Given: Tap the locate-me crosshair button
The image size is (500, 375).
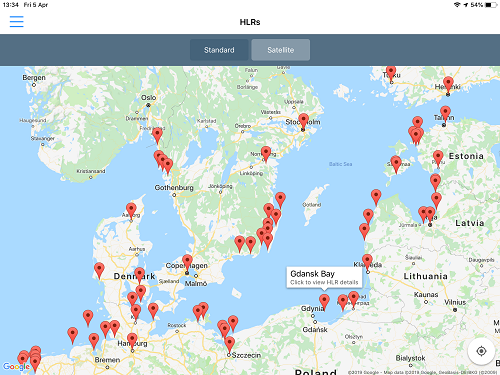Looking at the screenshot, I should pyautogui.click(x=481, y=351).
